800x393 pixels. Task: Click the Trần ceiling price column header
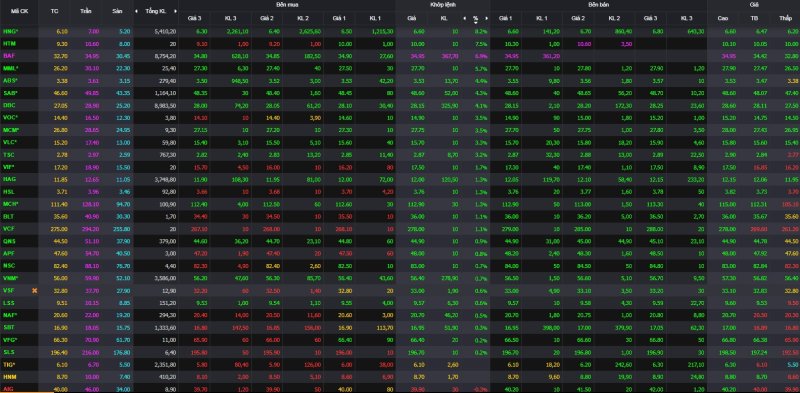[x=85, y=11]
